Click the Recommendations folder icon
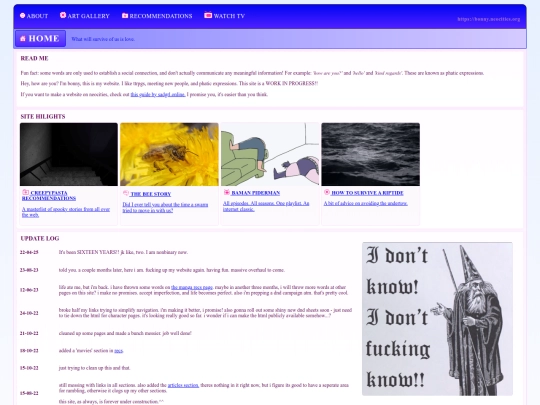Image resolution: width=540 pixels, height=405 pixels. point(125,15)
